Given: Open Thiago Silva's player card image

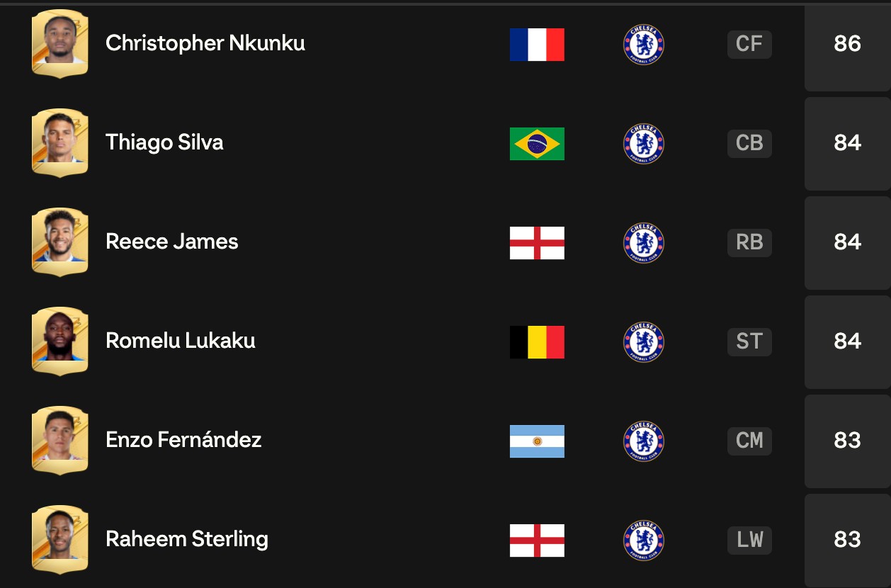Looking at the screenshot, I should click(x=60, y=142).
